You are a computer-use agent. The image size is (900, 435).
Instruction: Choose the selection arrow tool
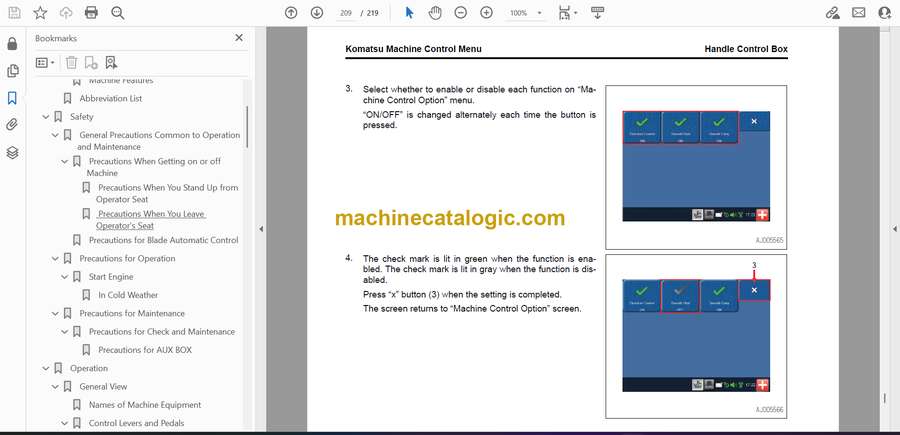click(409, 13)
